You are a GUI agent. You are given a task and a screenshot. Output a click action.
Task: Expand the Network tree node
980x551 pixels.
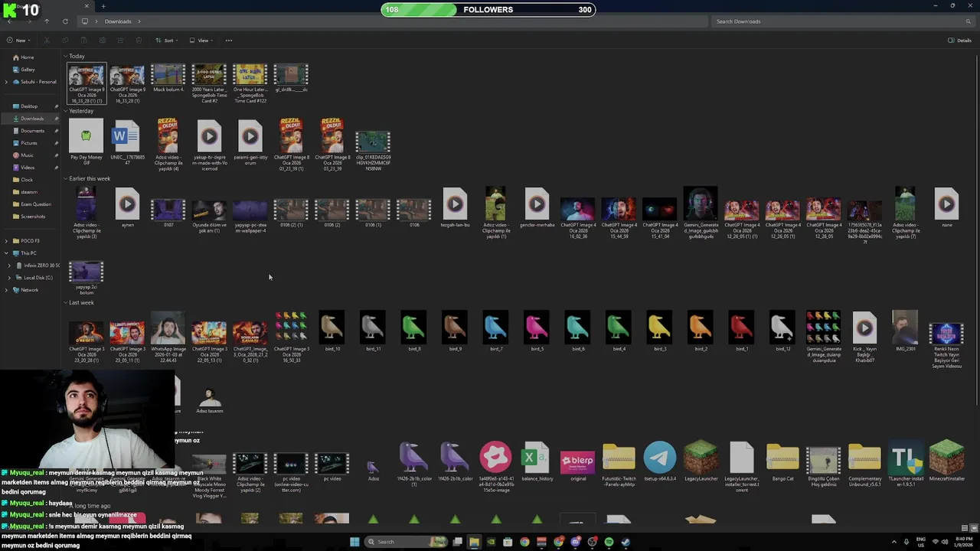[x=6, y=290]
